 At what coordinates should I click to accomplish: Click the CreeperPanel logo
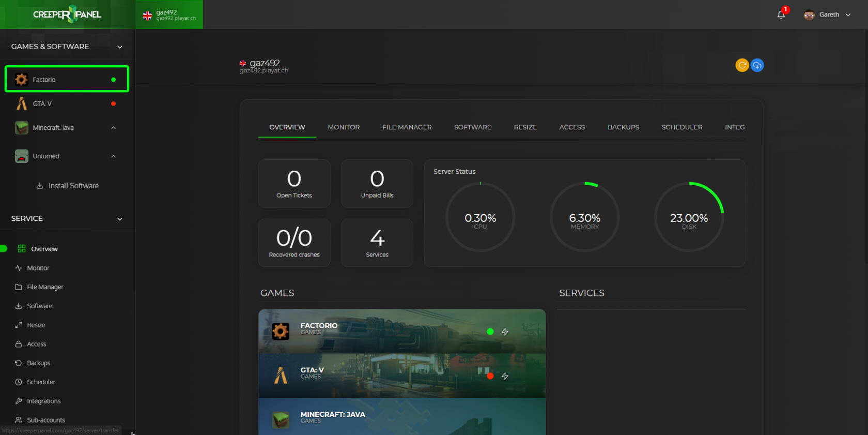[x=67, y=14]
